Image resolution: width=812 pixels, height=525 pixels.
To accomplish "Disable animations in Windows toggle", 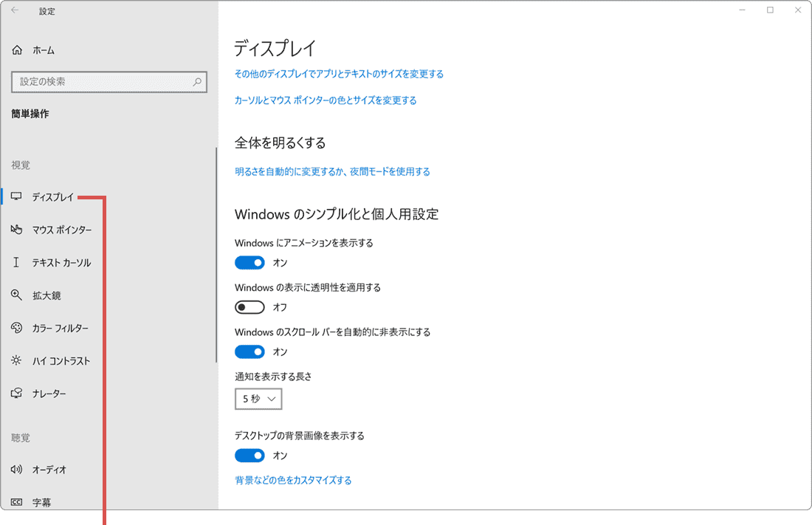I will (250, 262).
